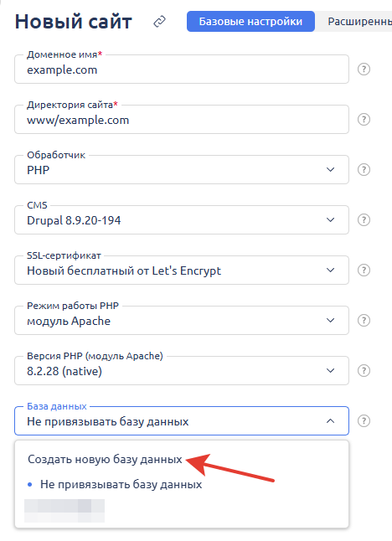Click help icon for Режим работы PHP
This screenshot has height=541, width=392.
[364, 320]
